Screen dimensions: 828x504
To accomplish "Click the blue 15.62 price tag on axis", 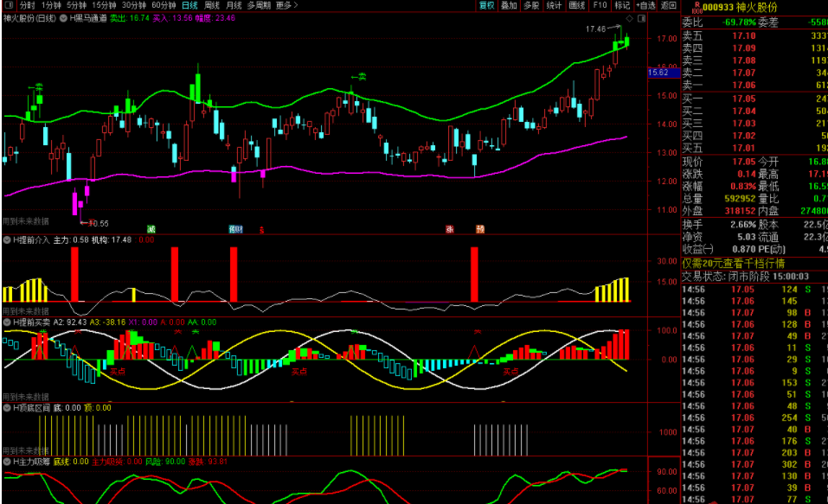I will [x=658, y=73].
